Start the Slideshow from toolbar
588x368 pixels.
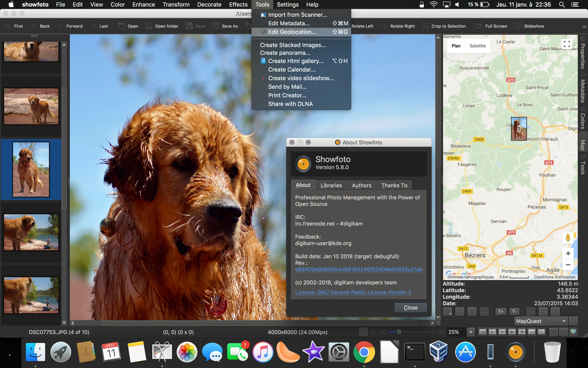click(529, 26)
